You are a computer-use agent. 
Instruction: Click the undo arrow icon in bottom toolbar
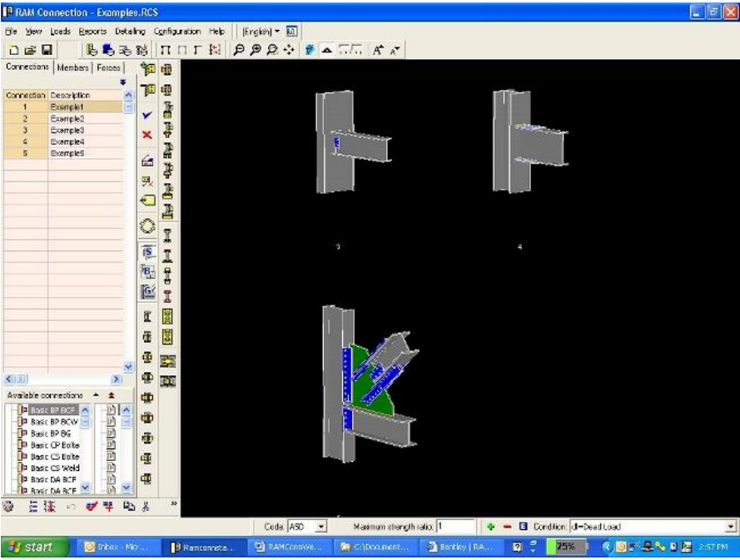71,507
